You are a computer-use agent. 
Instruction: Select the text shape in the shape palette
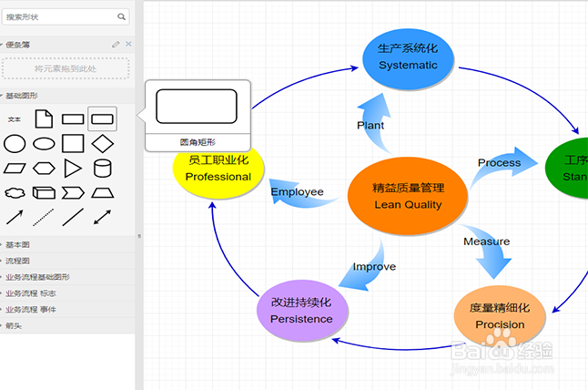pos(15,119)
